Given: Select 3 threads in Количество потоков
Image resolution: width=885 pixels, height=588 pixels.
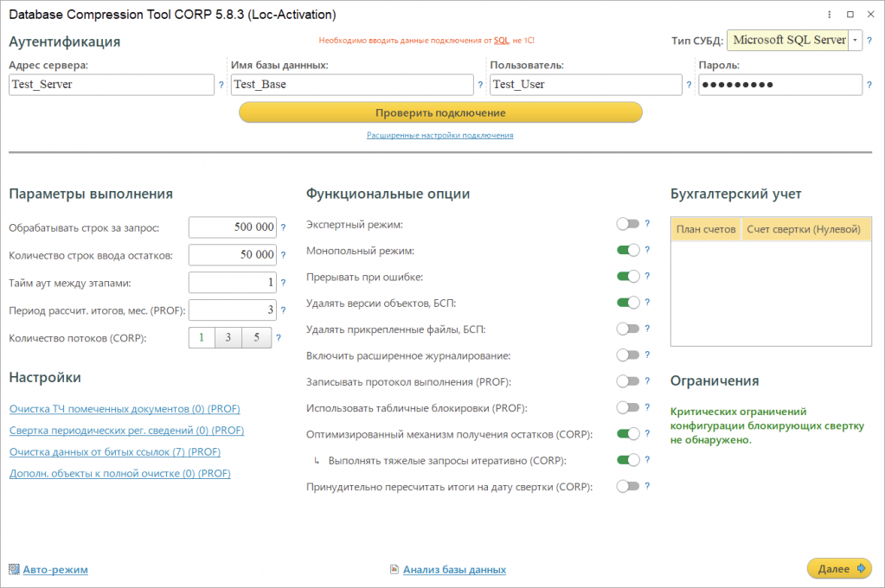Looking at the screenshot, I should [x=228, y=337].
